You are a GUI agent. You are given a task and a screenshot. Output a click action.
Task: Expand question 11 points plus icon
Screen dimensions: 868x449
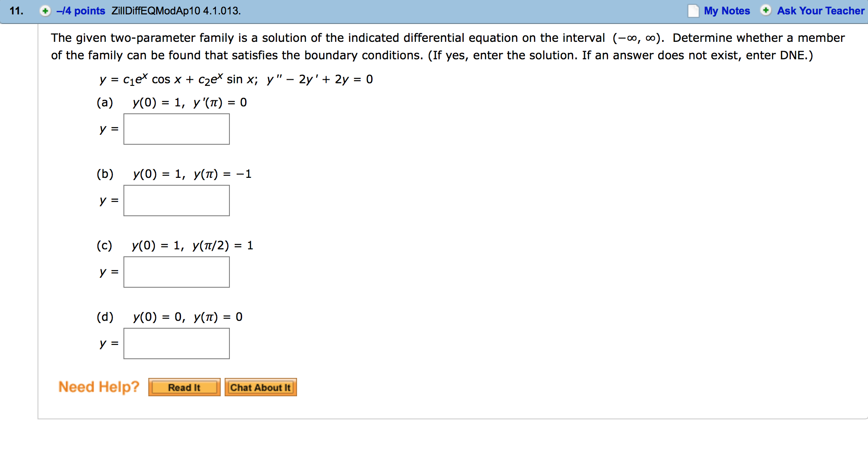(x=45, y=11)
